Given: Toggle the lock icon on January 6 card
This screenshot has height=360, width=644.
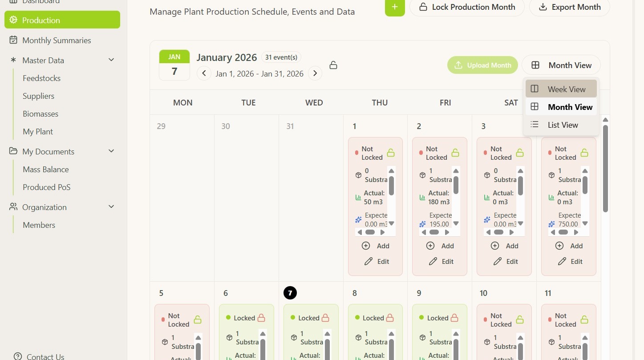Looking at the screenshot, I should point(261,318).
